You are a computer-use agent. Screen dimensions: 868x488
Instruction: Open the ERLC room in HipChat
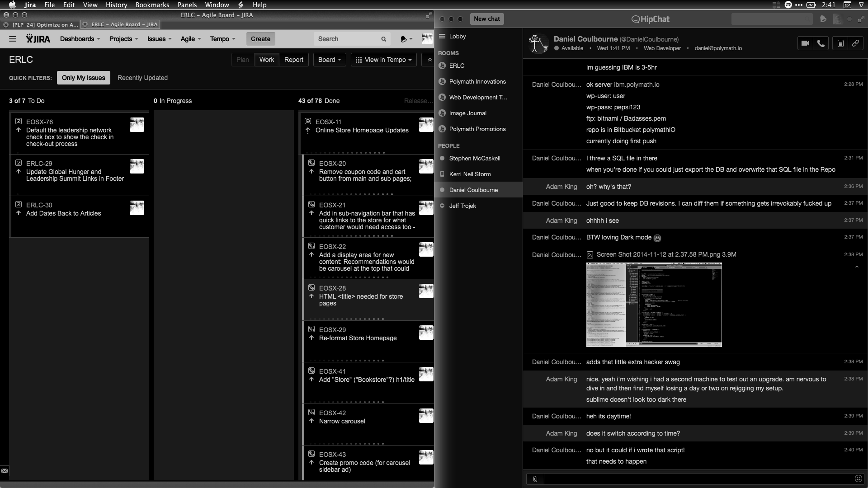pos(457,66)
